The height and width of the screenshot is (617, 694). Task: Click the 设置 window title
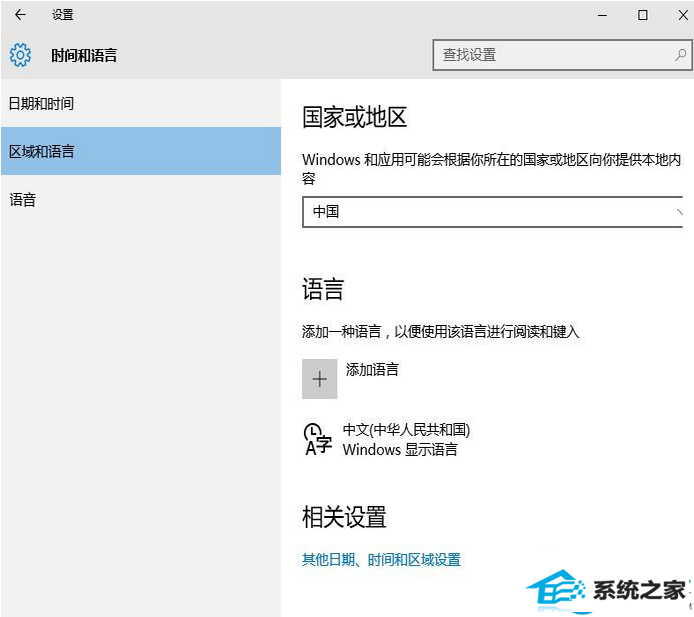(x=62, y=15)
